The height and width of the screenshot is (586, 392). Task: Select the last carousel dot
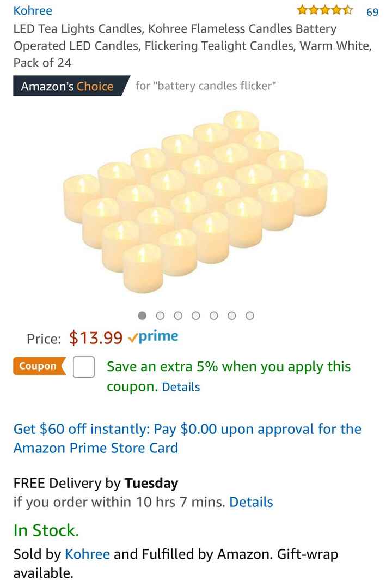point(250,315)
